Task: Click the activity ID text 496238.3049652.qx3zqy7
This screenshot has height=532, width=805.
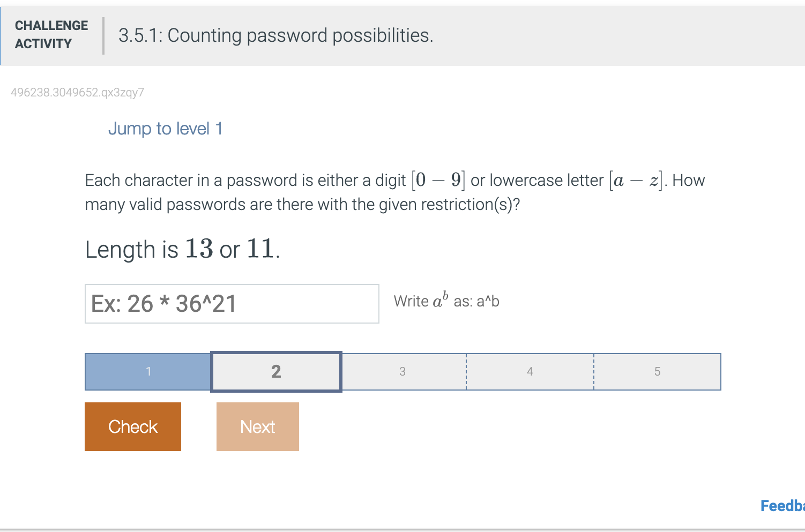Action: click(x=77, y=93)
